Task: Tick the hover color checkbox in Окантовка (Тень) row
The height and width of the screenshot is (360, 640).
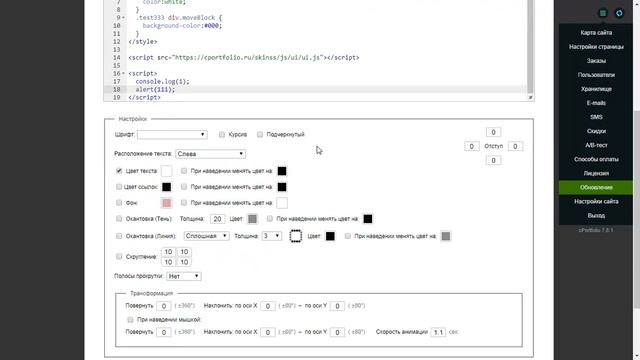Action: click(x=269, y=218)
